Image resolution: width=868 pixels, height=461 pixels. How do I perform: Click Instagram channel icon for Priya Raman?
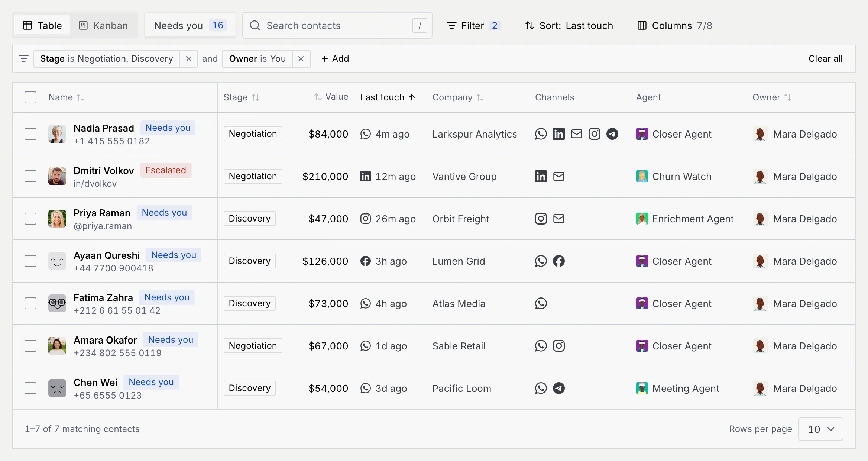click(x=541, y=219)
